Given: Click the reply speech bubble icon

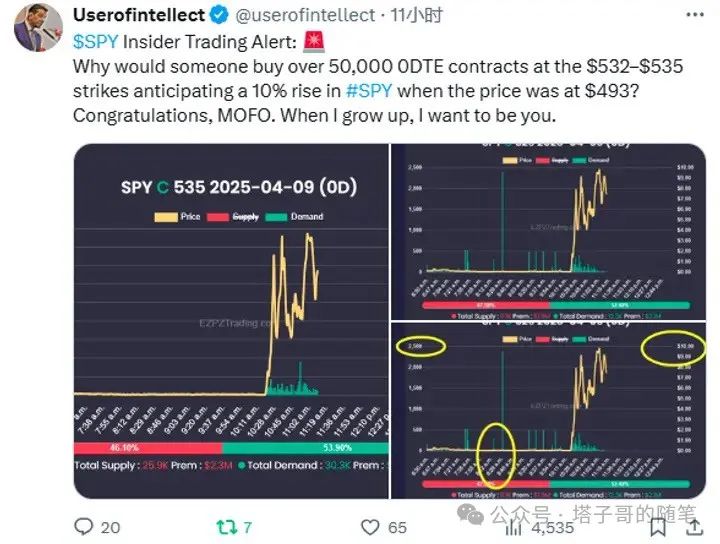Looking at the screenshot, I should click(x=84, y=527).
